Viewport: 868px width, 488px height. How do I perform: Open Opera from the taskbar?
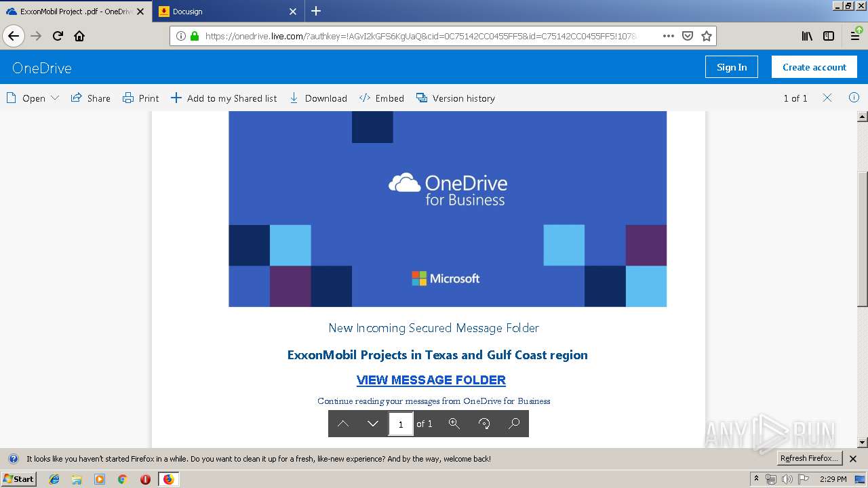click(x=145, y=479)
